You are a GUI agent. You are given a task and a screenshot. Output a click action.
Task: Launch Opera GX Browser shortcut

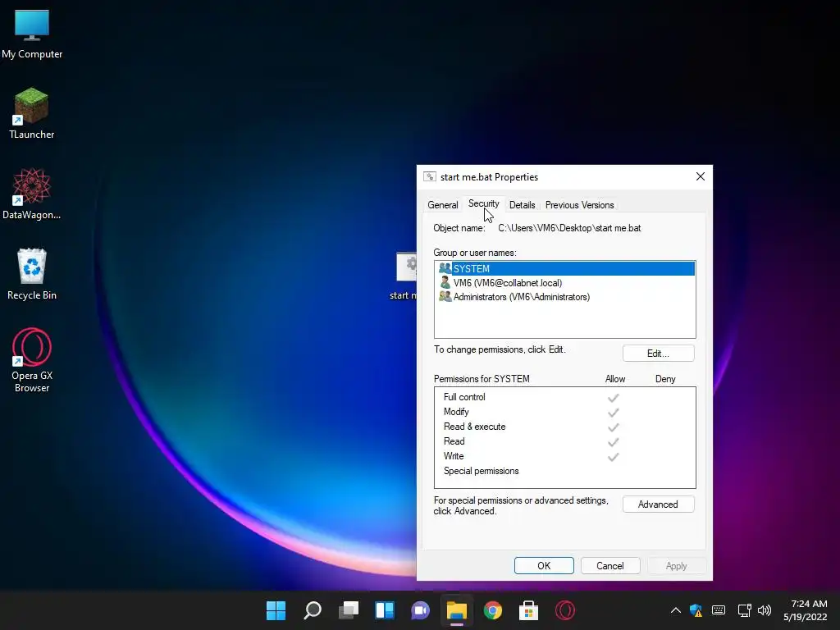click(x=32, y=360)
